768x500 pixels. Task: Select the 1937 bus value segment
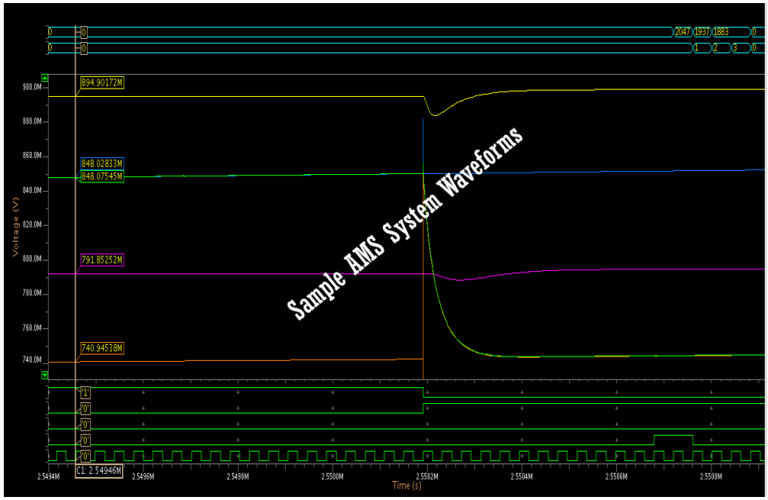click(x=702, y=32)
